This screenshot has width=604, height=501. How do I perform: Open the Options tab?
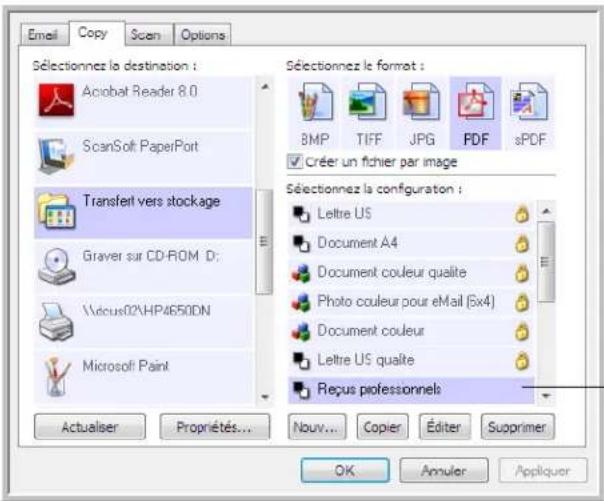(x=203, y=35)
